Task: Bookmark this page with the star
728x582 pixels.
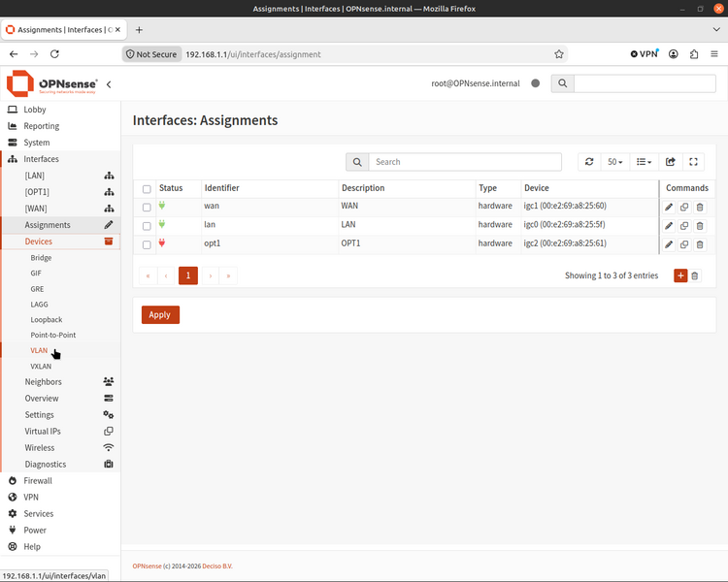Action: (558, 54)
